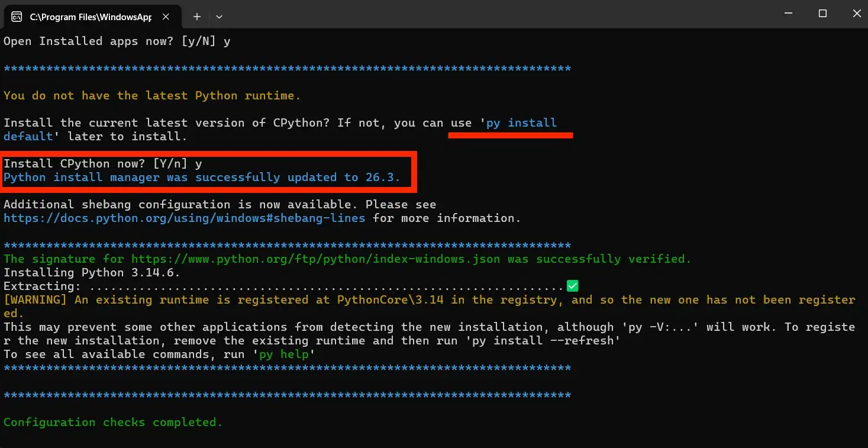Click the green checkmark after Extracting dots

click(572, 286)
